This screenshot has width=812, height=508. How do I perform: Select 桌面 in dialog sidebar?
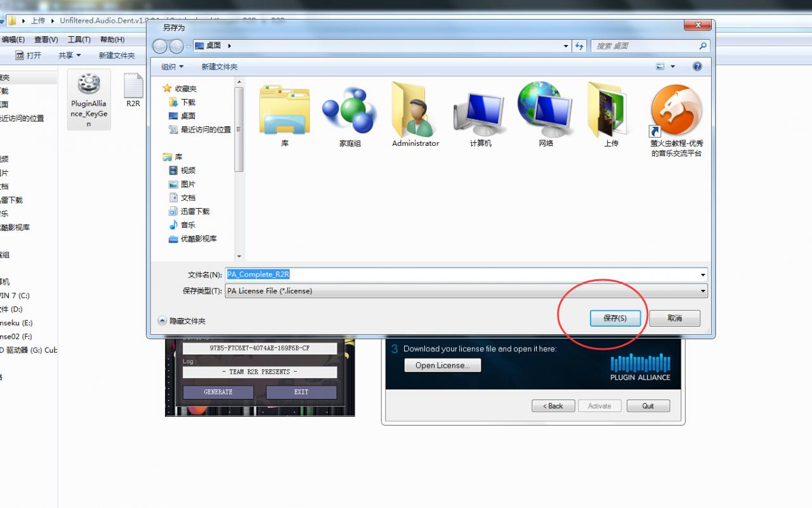coord(182,115)
